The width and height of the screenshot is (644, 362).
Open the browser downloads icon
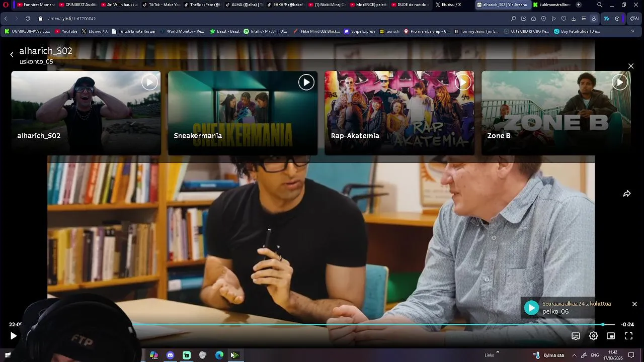[574, 19]
